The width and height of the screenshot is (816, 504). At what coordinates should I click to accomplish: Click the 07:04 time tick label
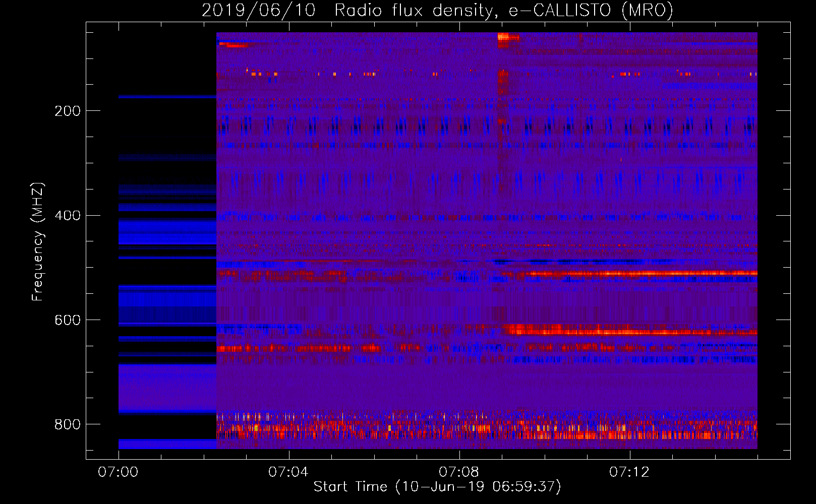[x=288, y=472]
